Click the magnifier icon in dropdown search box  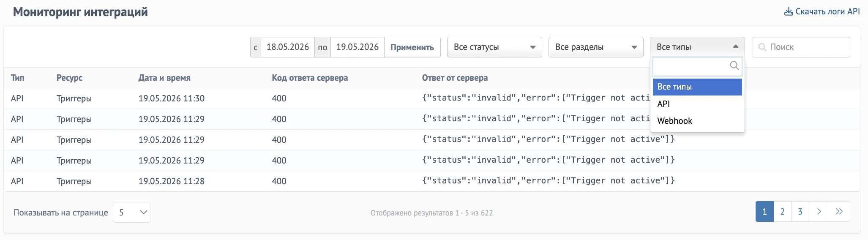(x=734, y=65)
